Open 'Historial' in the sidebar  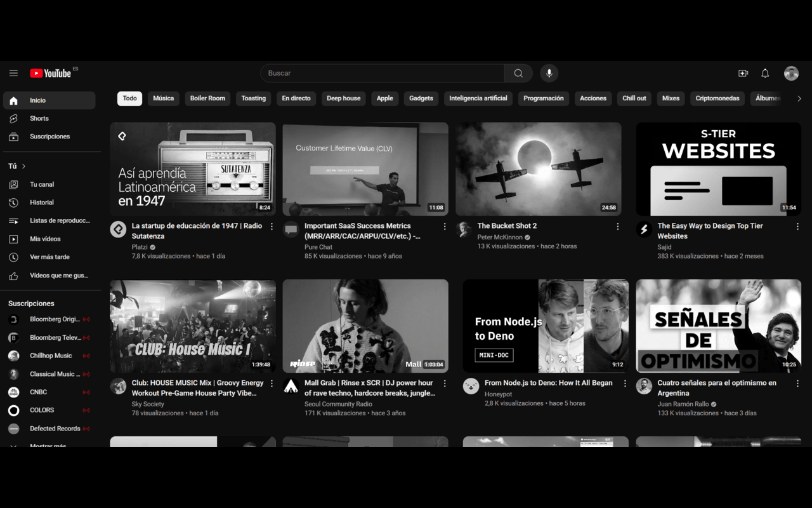point(42,202)
